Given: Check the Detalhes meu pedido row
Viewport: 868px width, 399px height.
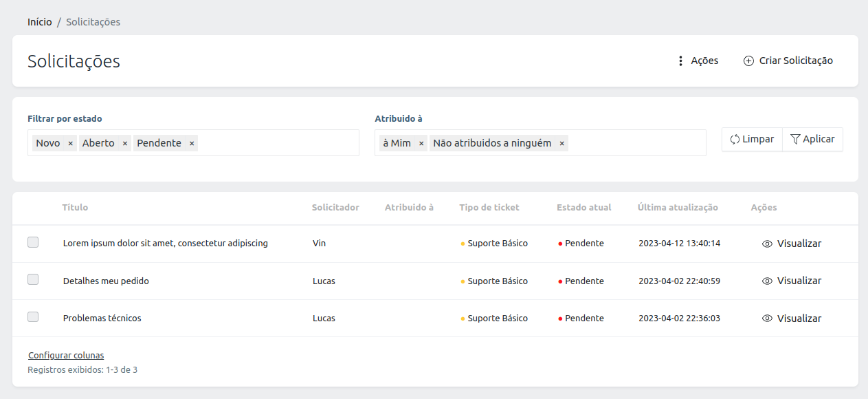Looking at the screenshot, I should [x=33, y=279].
